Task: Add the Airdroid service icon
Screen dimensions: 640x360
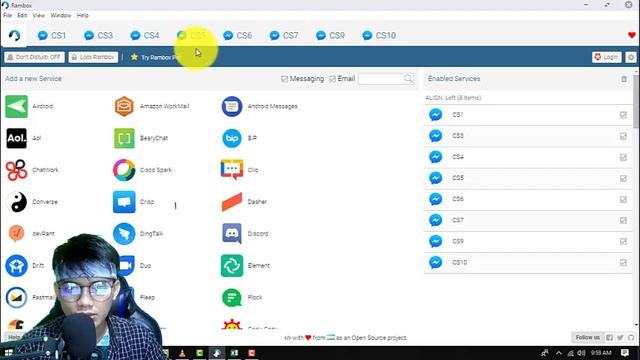Action: coord(16,106)
